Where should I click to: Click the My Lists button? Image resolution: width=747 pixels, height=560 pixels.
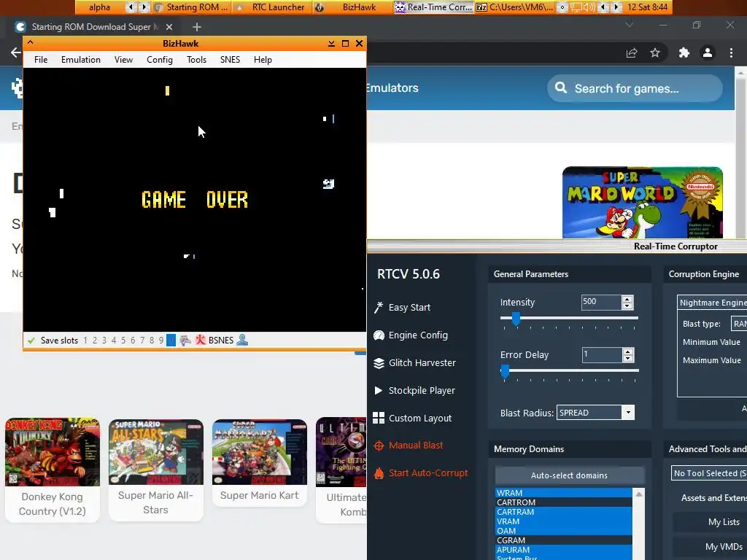[710, 522]
